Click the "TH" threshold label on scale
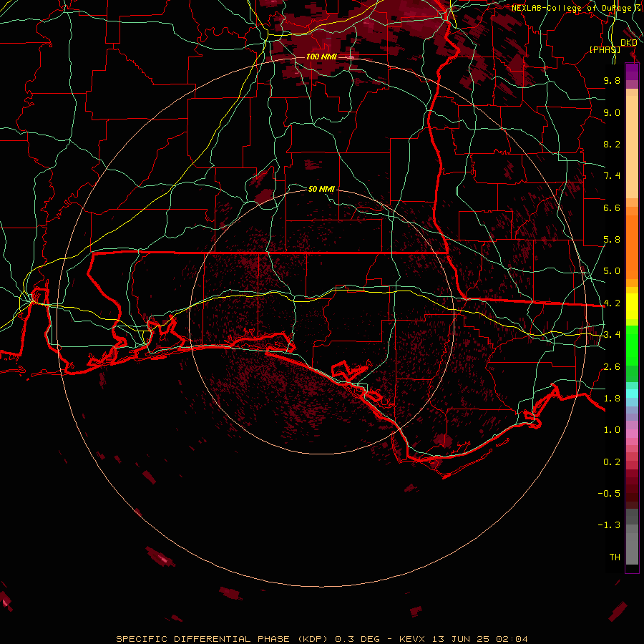Image resolution: width=644 pixels, height=644 pixels. tap(615, 557)
